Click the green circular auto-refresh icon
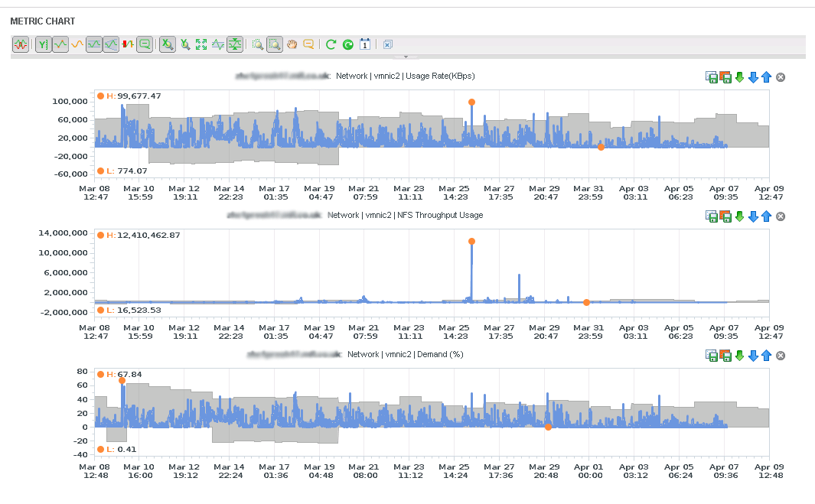Viewport: 815px width, 504px height. point(347,45)
